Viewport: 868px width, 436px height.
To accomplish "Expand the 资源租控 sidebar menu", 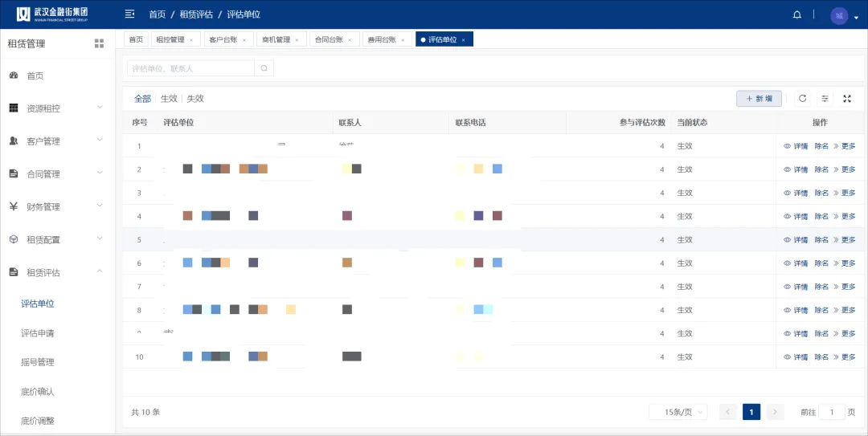I will (x=58, y=108).
